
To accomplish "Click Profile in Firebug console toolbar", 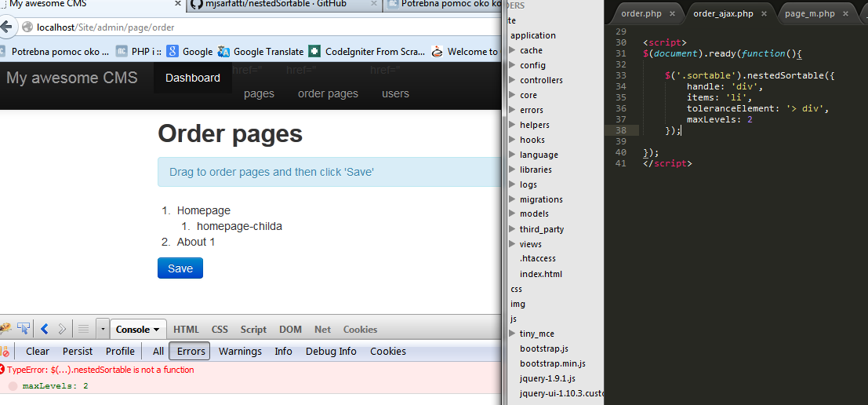I will [x=120, y=352].
